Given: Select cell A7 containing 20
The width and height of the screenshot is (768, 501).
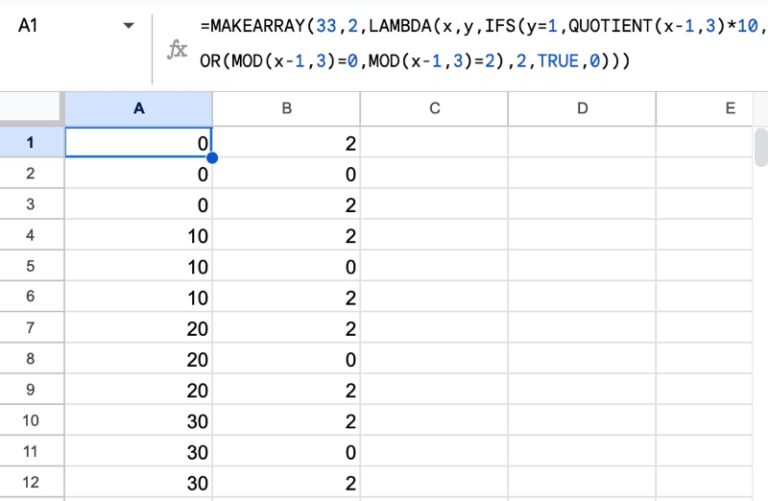Looking at the screenshot, I should pos(139,328).
